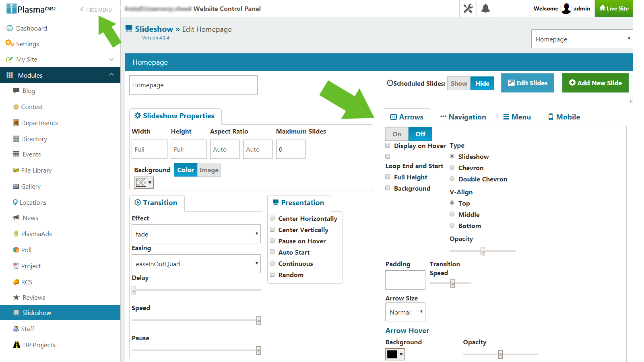Enable Auto Start checkbox
644x362 pixels.
[272, 252]
